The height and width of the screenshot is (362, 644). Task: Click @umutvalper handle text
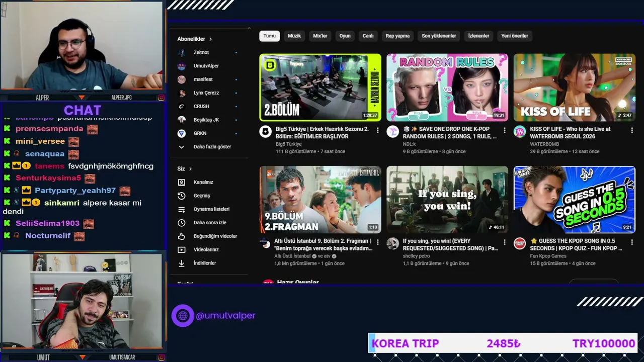pyautogui.click(x=225, y=316)
